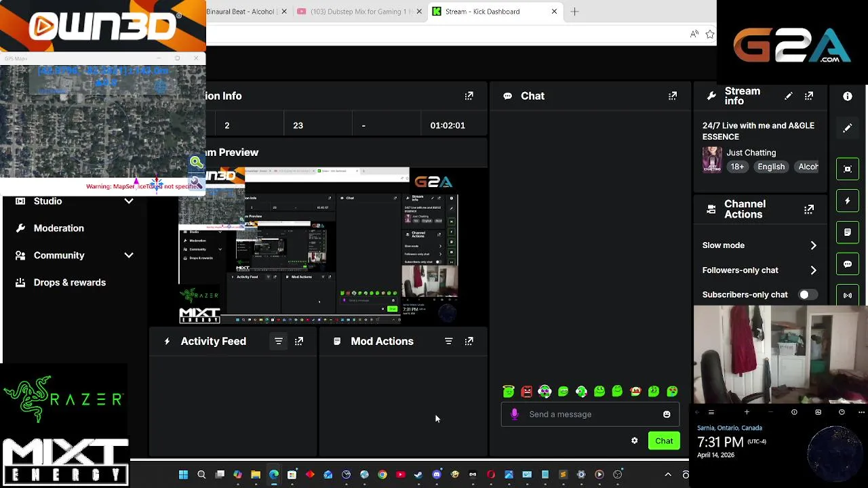868x488 pixels.
Task: Insert the heart-eyes green emote at the row end
Action: [672, 391]
